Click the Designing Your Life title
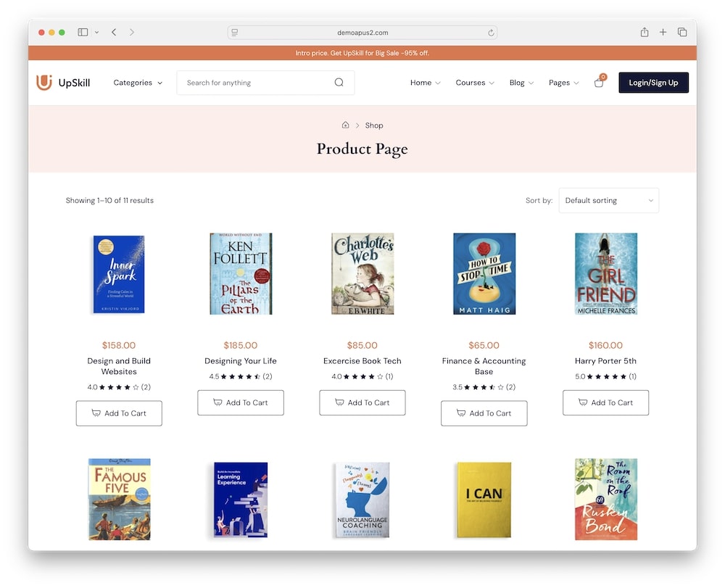Viewport: 725px width, 588px height. (x=241, y=360)
